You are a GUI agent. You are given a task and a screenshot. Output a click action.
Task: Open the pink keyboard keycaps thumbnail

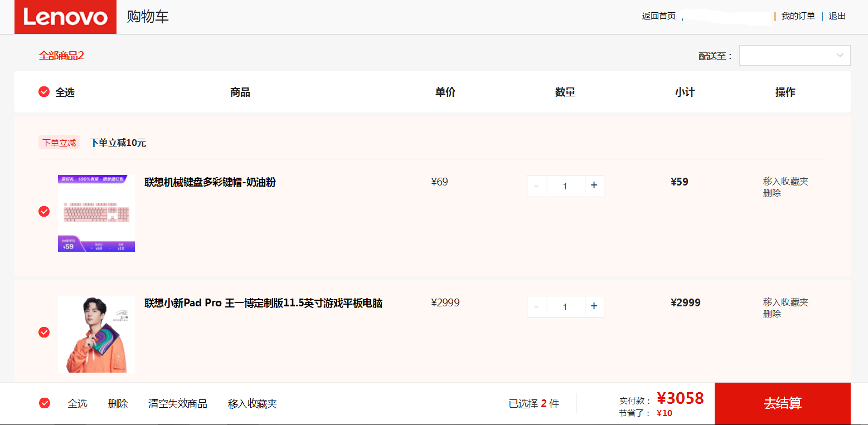(x=96, y=213)
